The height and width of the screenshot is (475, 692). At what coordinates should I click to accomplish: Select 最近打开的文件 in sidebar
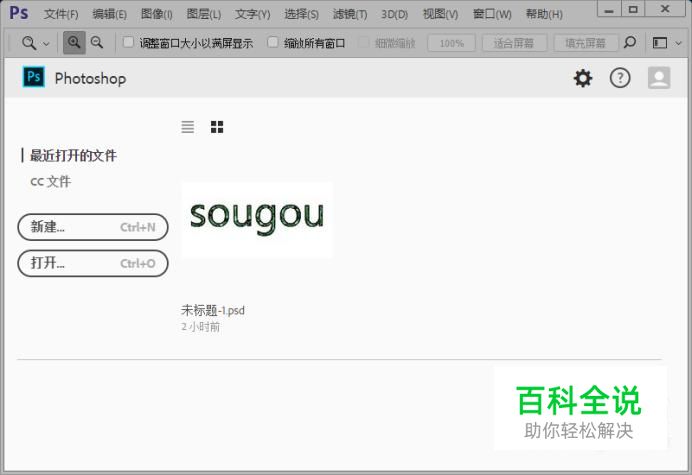pyautogui.click(x=73, y=155)
